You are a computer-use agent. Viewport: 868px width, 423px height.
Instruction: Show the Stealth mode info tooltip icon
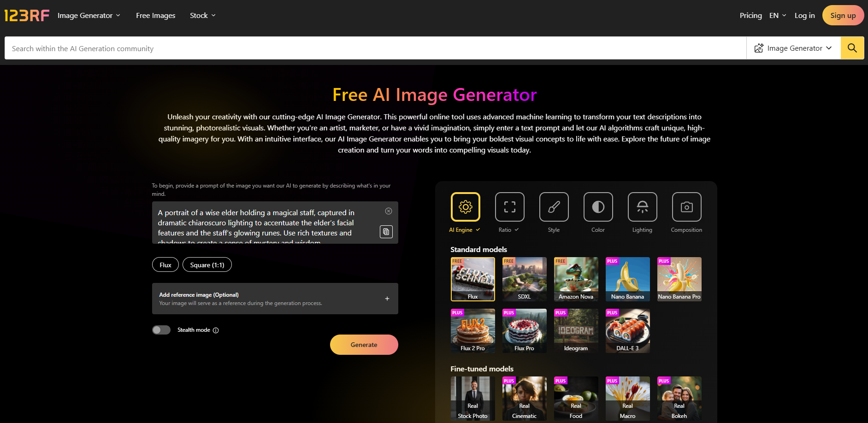pyautogui.click(x=216, y=330)
